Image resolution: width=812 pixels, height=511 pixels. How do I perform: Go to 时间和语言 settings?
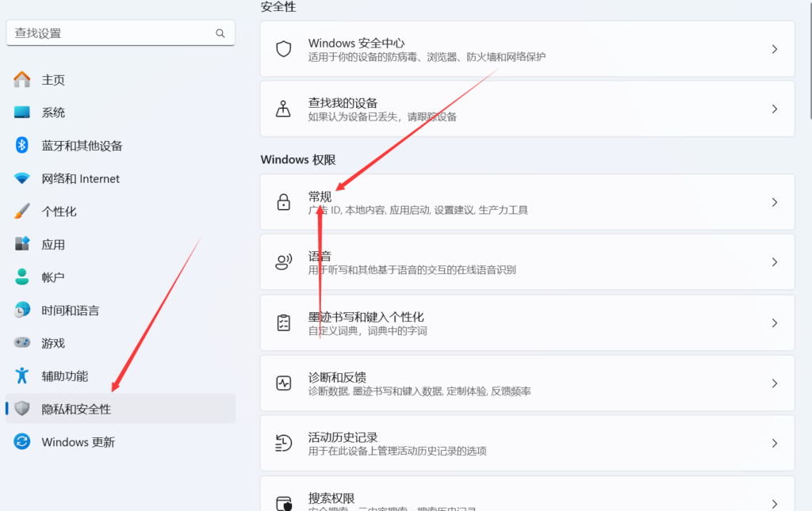click(121, 310)
